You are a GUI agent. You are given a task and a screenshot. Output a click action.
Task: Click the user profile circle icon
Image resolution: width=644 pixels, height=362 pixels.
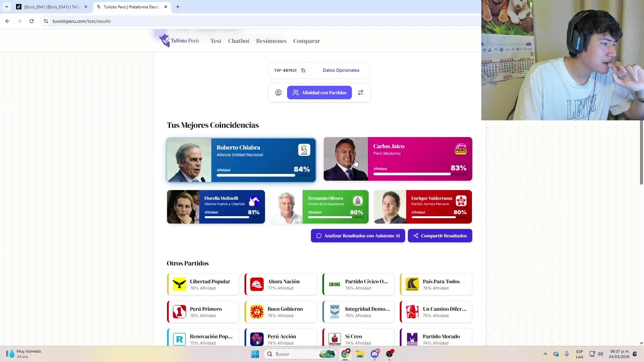(278, 93)
